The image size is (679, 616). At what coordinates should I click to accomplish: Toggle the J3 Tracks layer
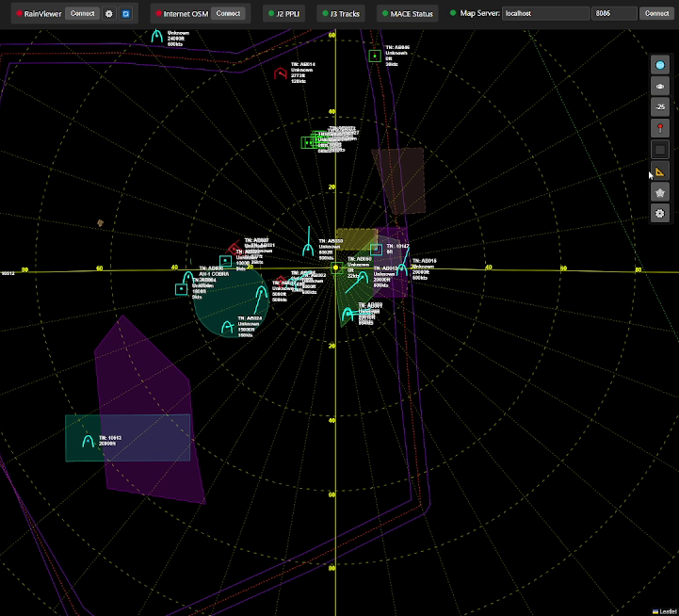pos(341,14)
